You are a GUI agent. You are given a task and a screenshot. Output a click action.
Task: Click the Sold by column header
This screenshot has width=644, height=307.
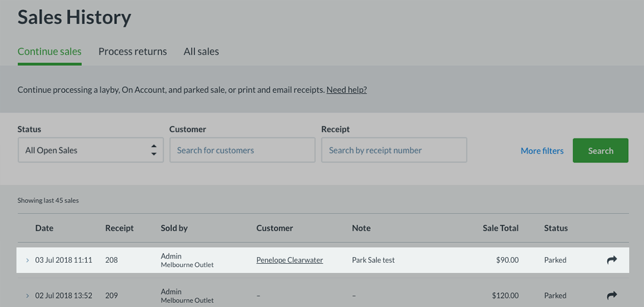point(174,228)
